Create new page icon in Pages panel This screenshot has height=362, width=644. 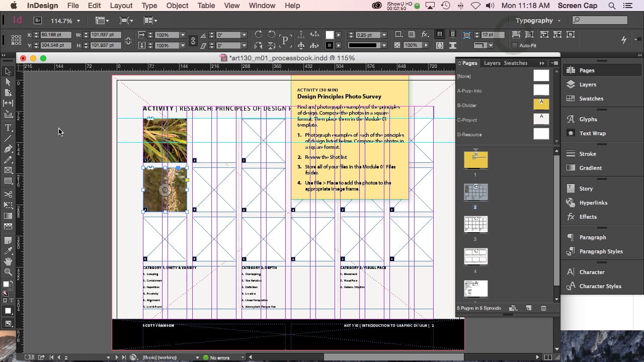[x=528, y=308]
